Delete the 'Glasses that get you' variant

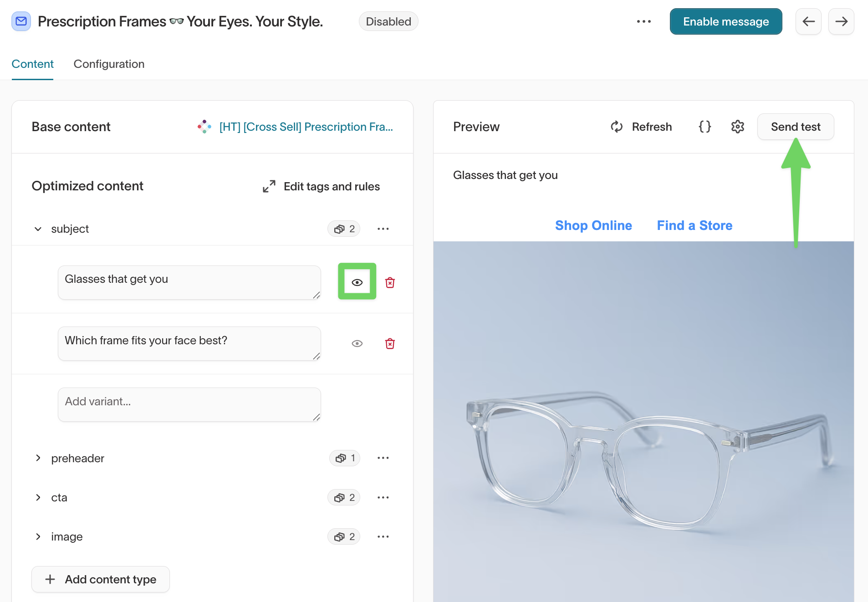coord(390,283)
